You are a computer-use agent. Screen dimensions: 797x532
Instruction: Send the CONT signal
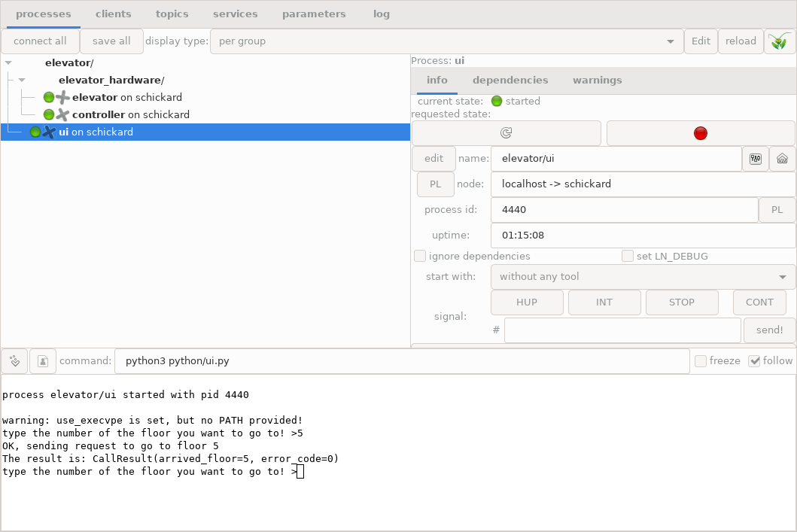(x=759, y=302)
